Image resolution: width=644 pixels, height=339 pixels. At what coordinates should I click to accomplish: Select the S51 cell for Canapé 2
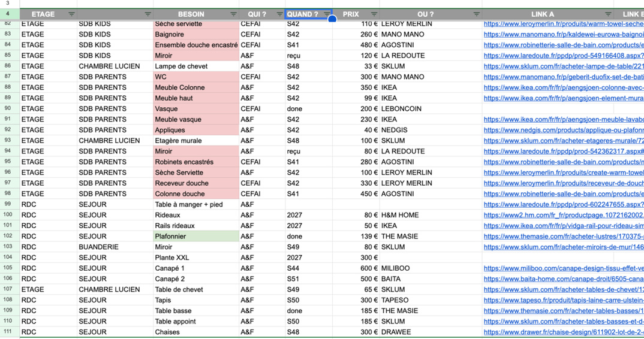tap(309, 279)
